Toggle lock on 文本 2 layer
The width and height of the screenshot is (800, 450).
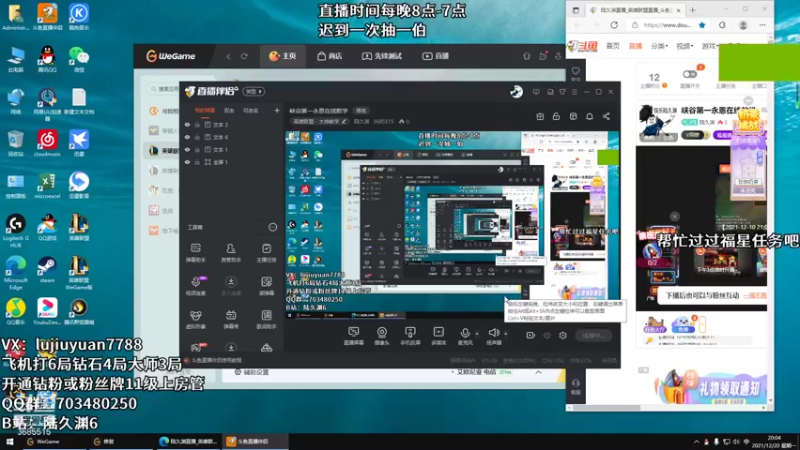click(x=197, y=124)
